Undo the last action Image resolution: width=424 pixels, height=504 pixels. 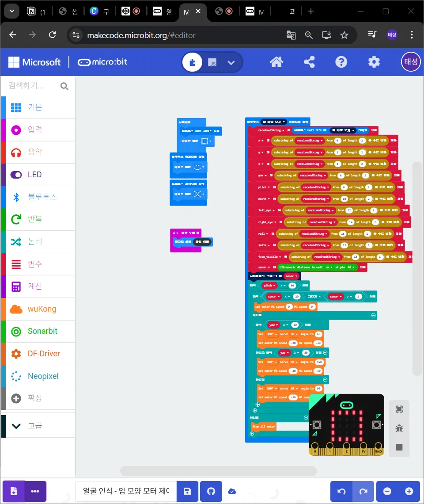point(341,491)
